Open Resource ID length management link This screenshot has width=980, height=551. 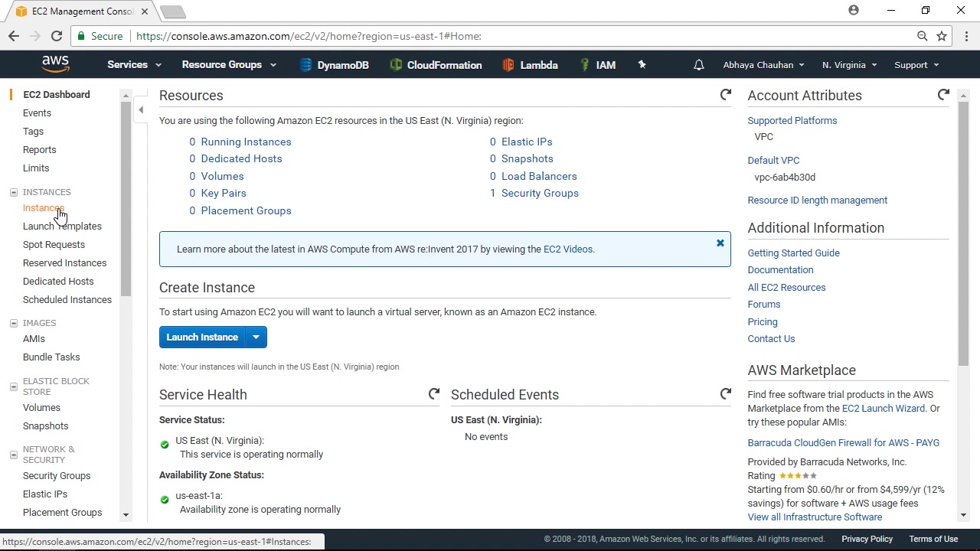(x=817, y=200)
